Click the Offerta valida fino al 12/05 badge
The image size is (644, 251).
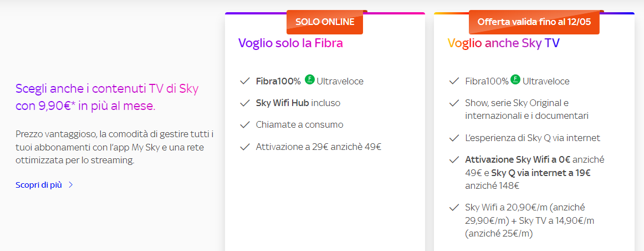(534, 22)
